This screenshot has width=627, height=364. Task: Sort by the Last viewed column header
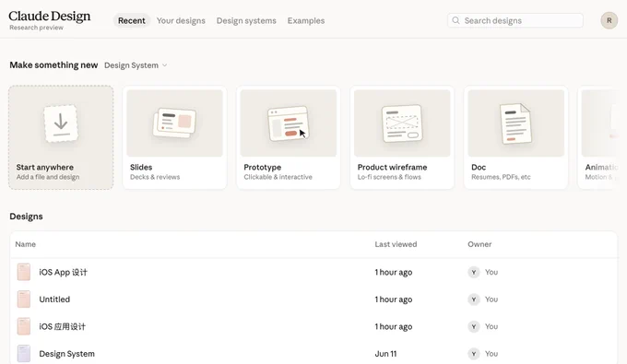point(396,244)
